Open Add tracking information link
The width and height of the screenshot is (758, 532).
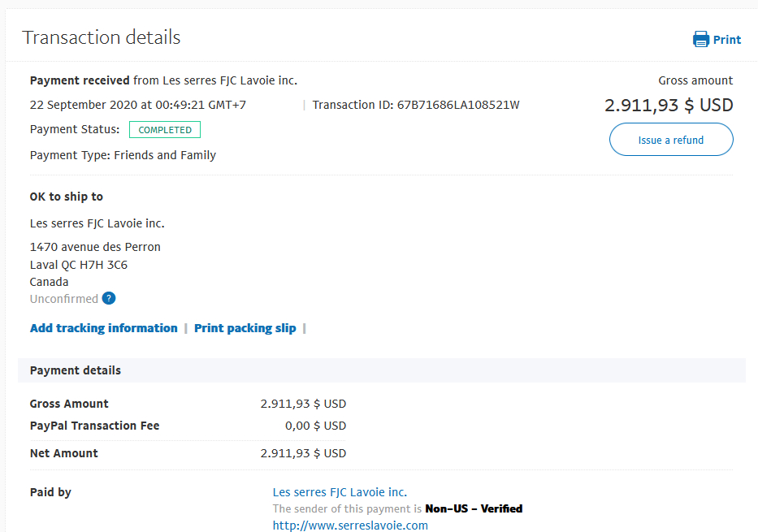(x=103, y=328)
